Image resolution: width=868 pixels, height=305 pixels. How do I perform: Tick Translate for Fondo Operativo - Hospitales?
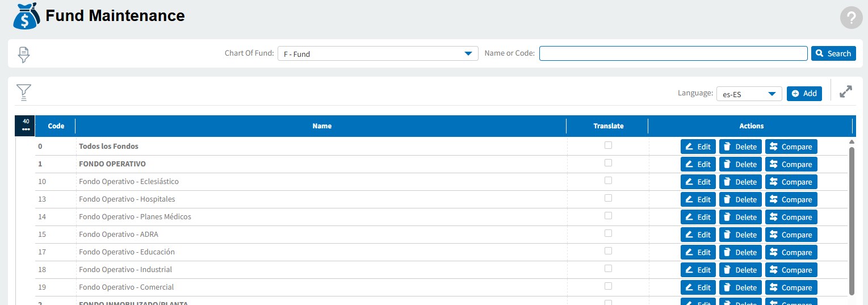coord(608,198)
